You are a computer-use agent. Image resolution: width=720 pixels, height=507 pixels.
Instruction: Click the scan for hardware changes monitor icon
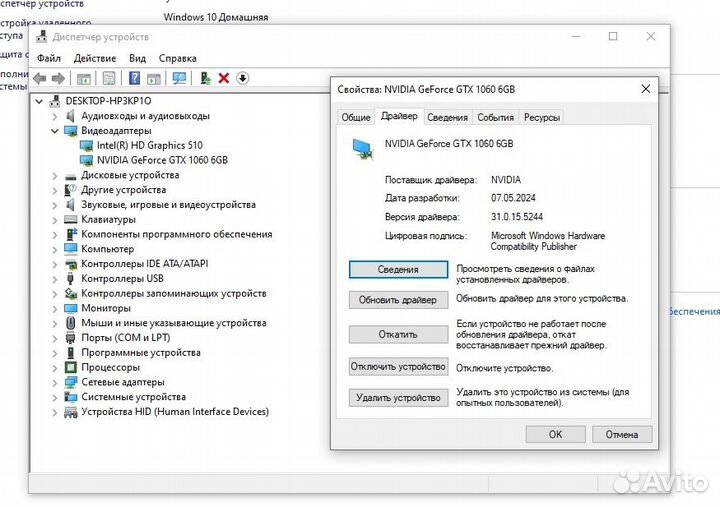tap(179, 79)
